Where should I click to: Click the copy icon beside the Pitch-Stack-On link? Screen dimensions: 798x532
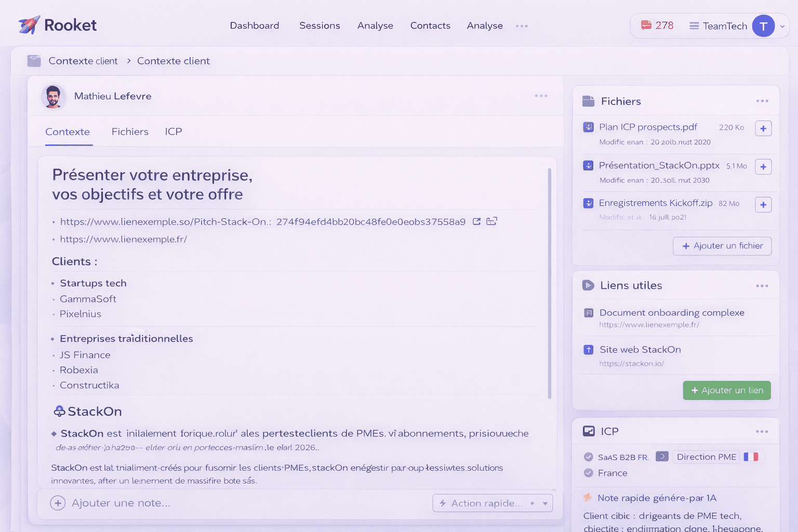491,221
